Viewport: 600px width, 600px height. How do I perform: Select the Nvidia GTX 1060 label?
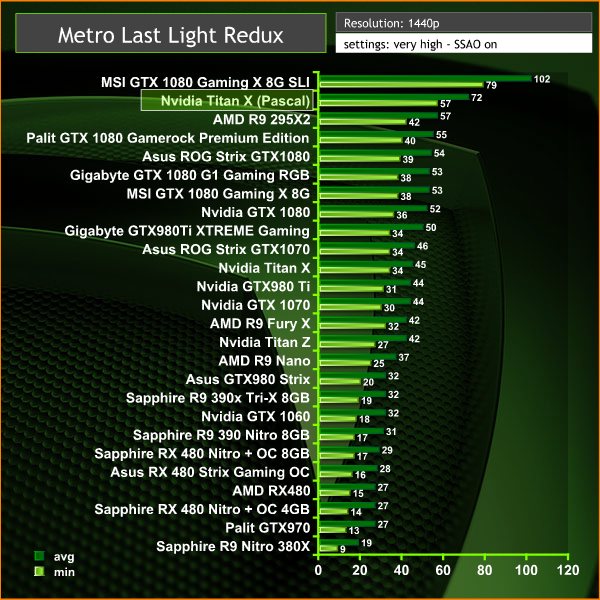pyautogui.click(x=256, y=417)
